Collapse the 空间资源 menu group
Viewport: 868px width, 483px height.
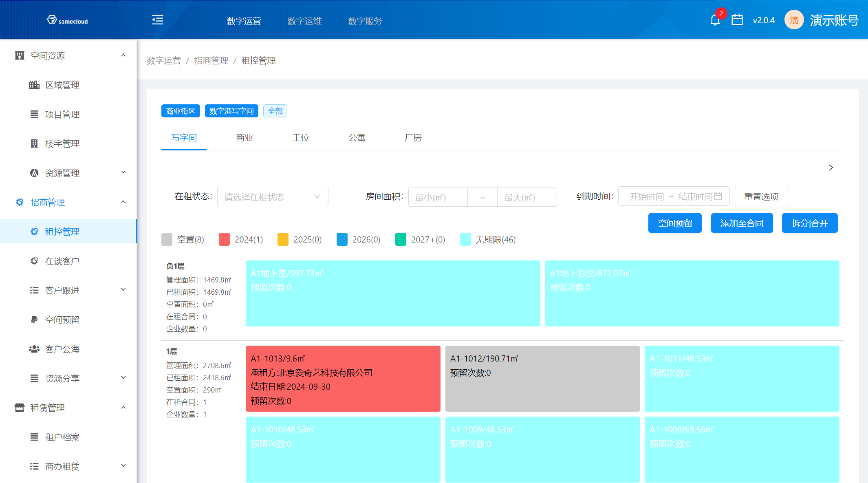coord(123,55)
